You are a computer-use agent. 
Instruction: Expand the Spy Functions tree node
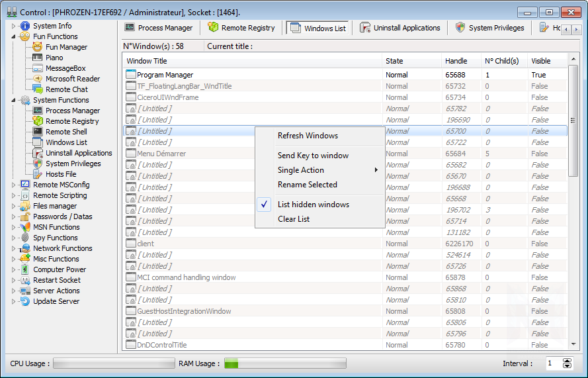[13, 238]
